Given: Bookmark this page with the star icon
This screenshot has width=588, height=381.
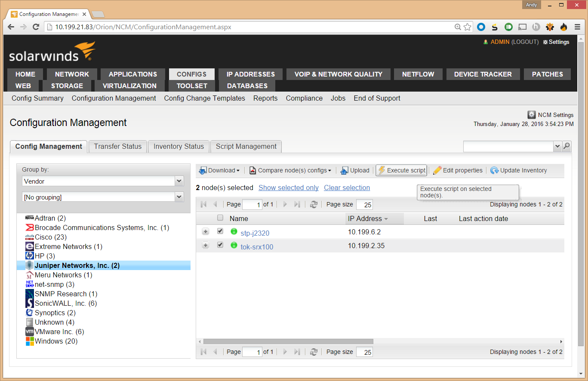Looking at the screenshot, I should (468, 27).
